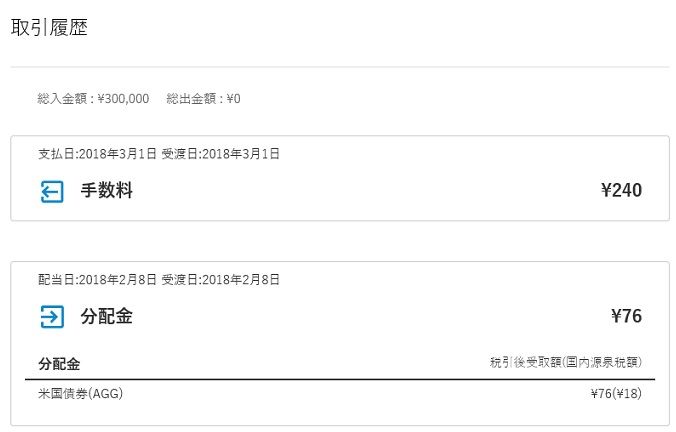The width and height of the screenshot is (676, 432).
Task: Click the dividend deposit arrow icon
Action: 52,317
